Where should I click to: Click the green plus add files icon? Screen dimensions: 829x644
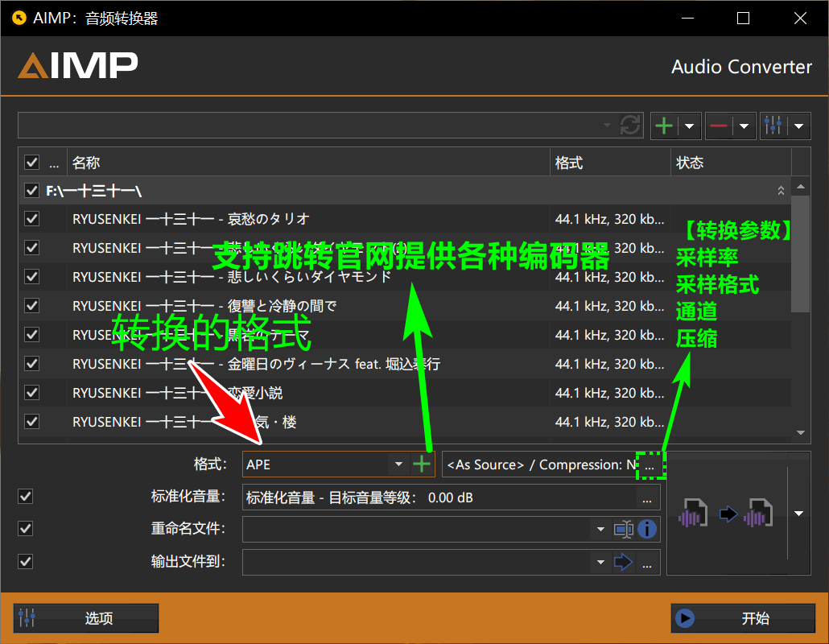click(x=663, y=126)
